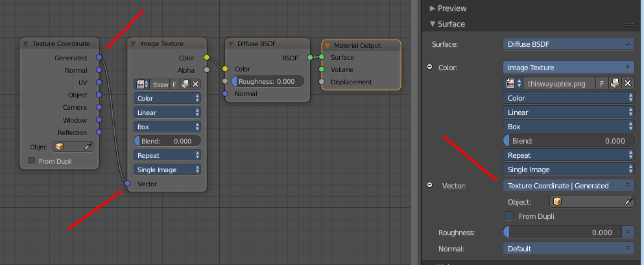The height and width of the screenshot is (265, 644).
Task: Unlink image with X in Image Texture node
Action: [195, 84]
